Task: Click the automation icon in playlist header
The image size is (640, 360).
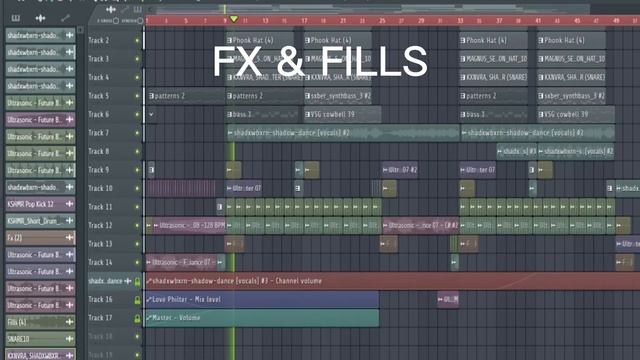Action: tap(124, 9)
